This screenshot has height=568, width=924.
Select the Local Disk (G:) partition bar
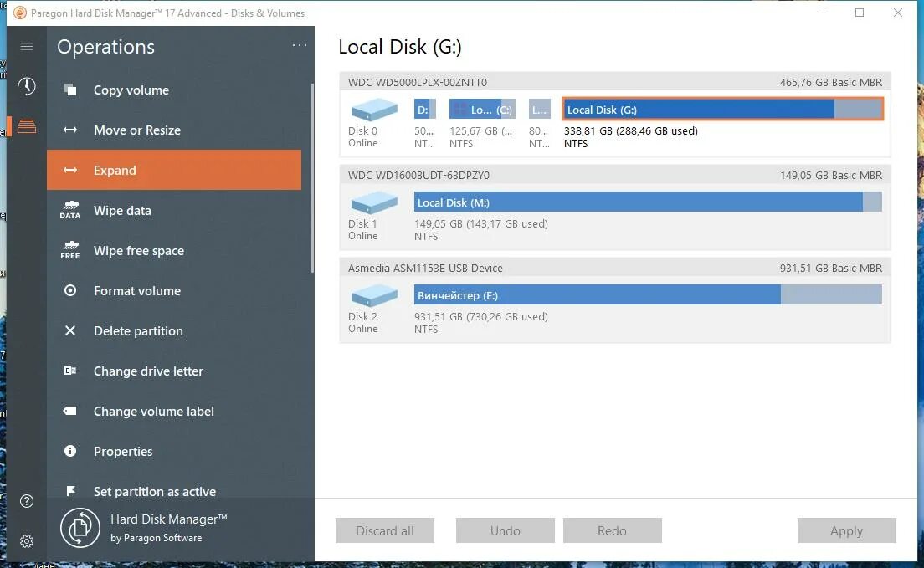click(723, 109)
